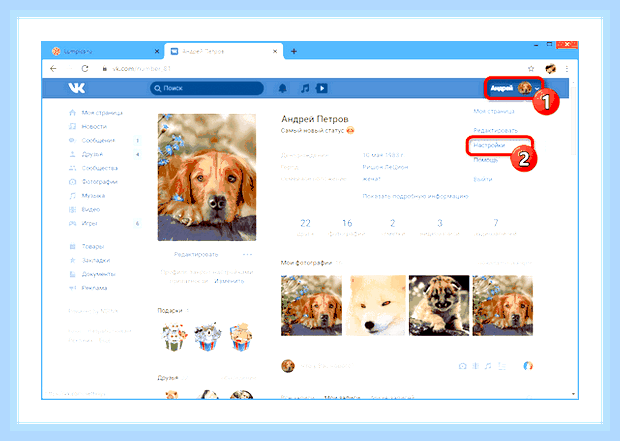Open Моя страница in left sidebar
The image size is (620, 441).
tap(102, 113)
